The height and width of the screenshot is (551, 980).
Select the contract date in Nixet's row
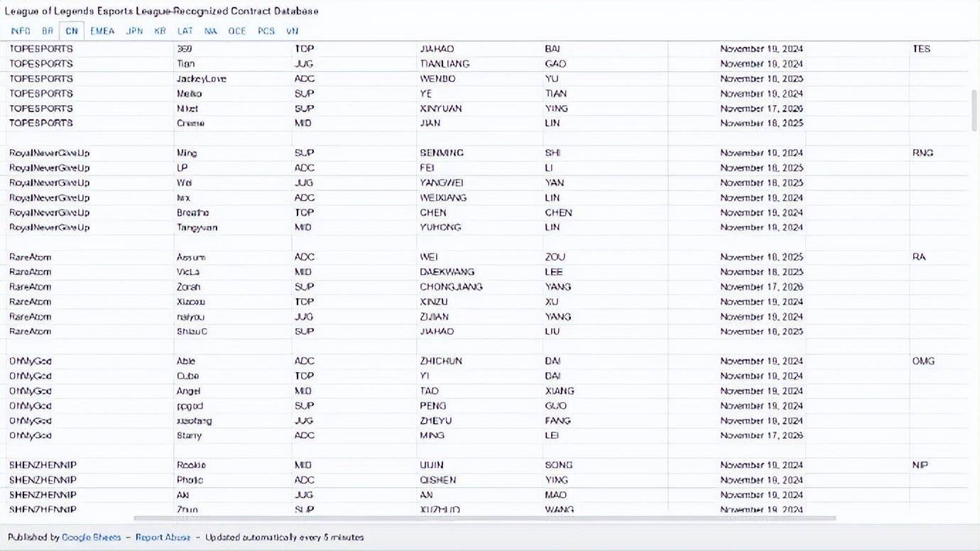pyautogui.click(x=761, y=109)
